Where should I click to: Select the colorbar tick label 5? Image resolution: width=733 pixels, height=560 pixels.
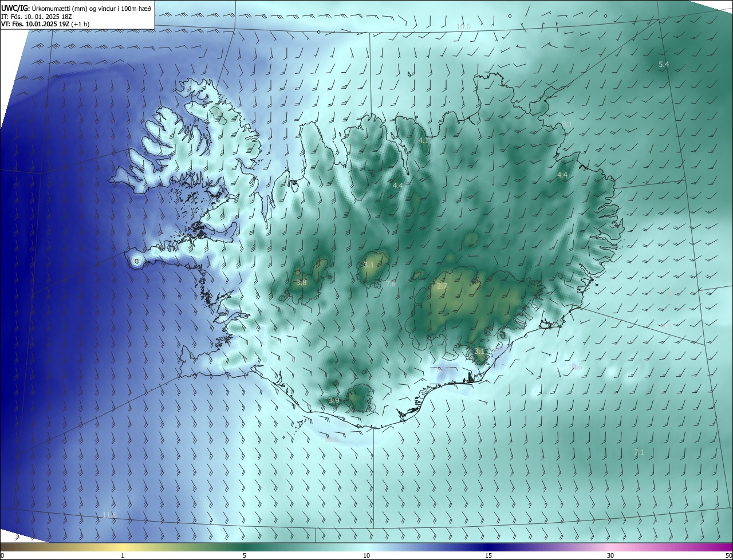(x=245, y=555)
